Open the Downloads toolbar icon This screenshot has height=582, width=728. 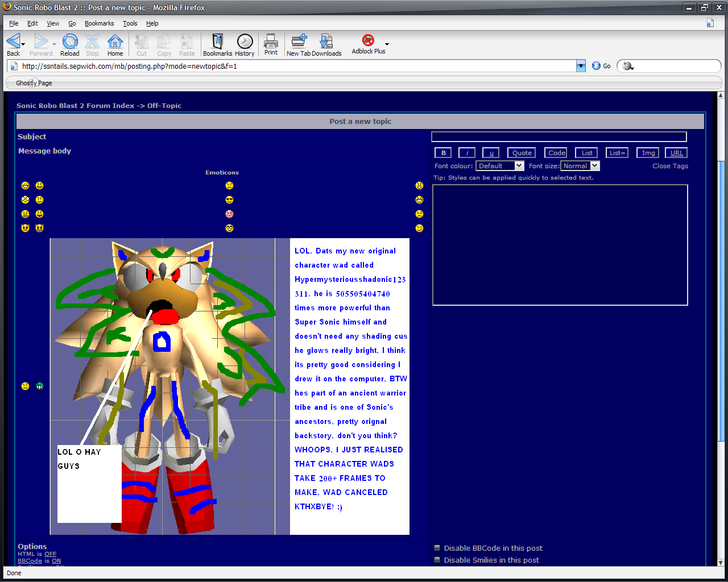(326, 42)
